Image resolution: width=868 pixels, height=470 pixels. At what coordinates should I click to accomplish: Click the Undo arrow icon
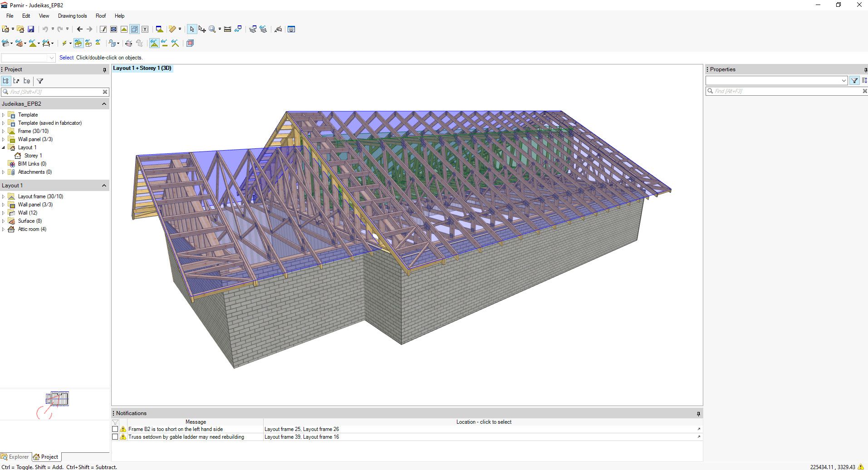pos(45,29)
